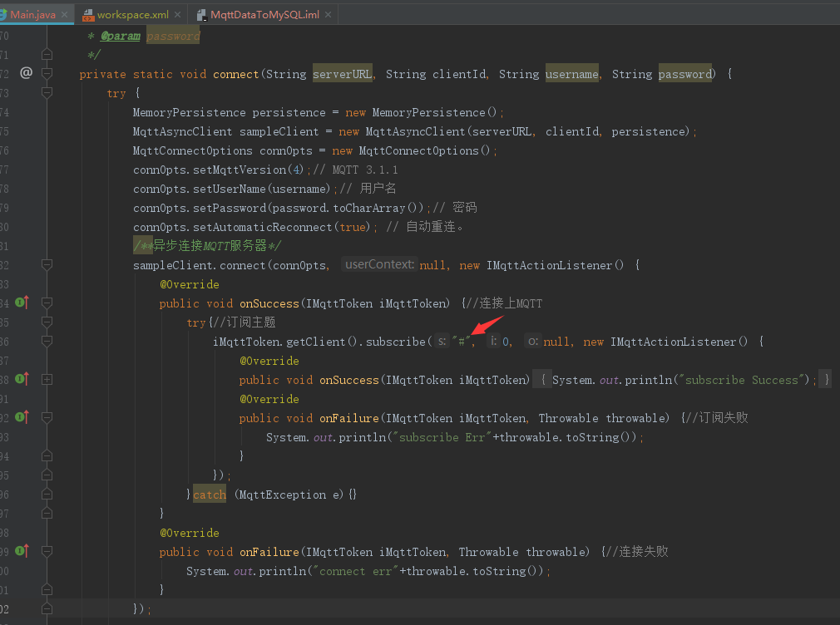The width and height of the screenshot is (840, 625).
Task: Click highlighted serverURL parameter in connect signature
Action: pyautogui.click(x=343, y=74)
